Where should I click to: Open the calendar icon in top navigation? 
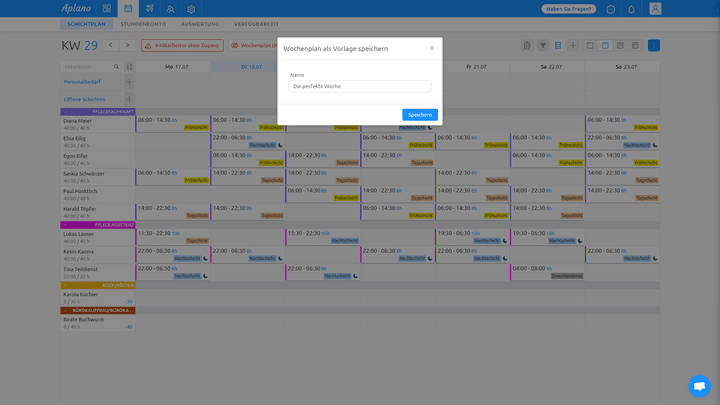[128, 9]
